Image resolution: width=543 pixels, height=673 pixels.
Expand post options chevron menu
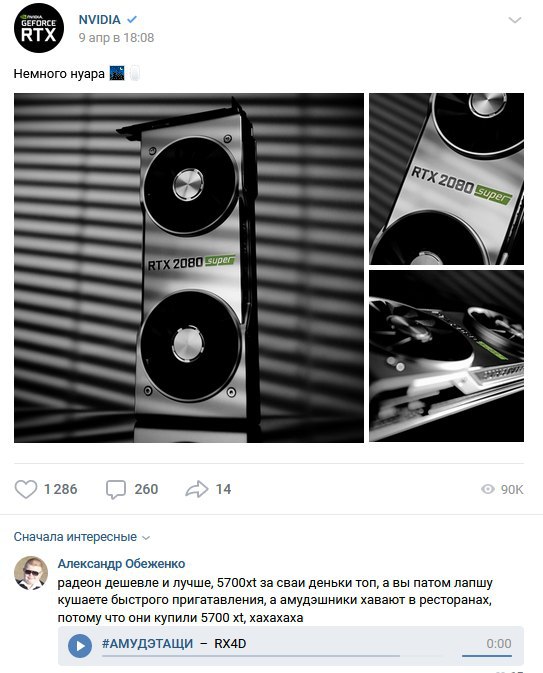pos(515,20)
